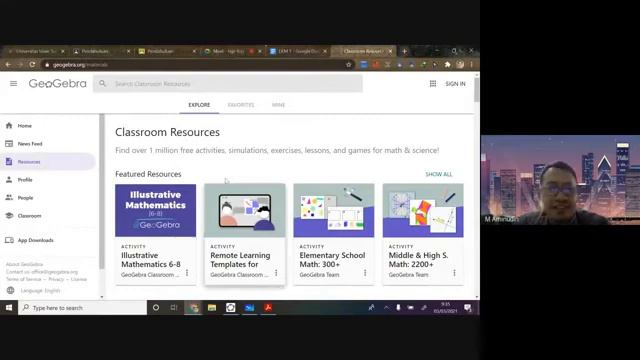
Task: Focus the Search Classroom Resources field
Action: [227, 84]
